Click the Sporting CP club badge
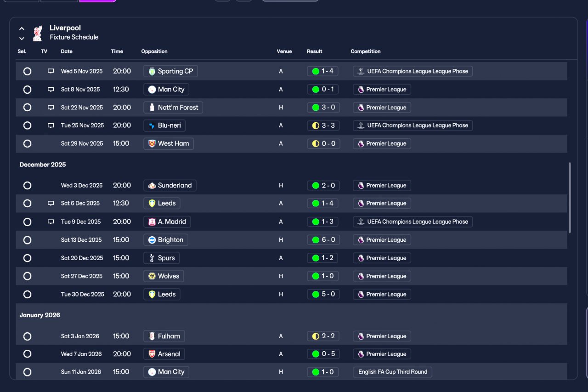Viewport: 588px width, 392px height. tap(152, 71)
